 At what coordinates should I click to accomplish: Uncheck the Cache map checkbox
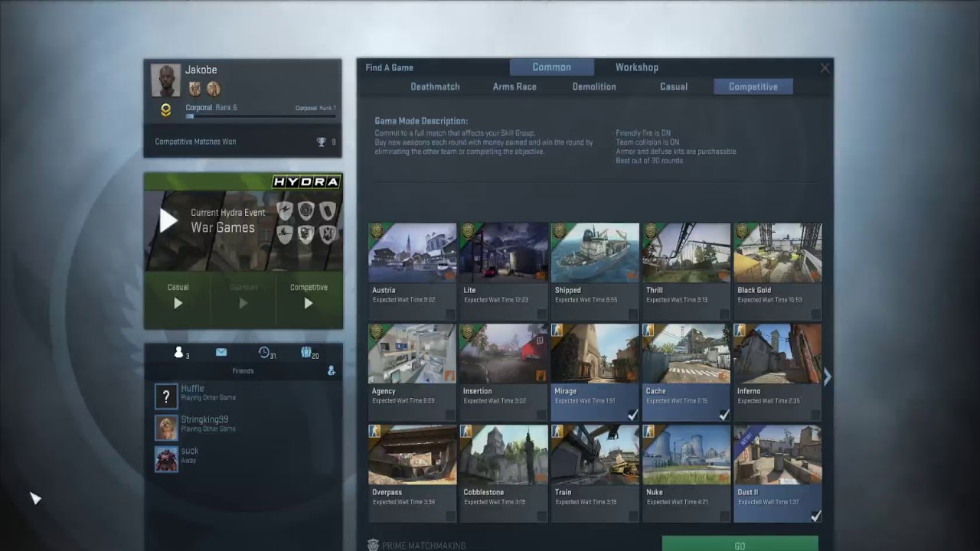(724, 415)
